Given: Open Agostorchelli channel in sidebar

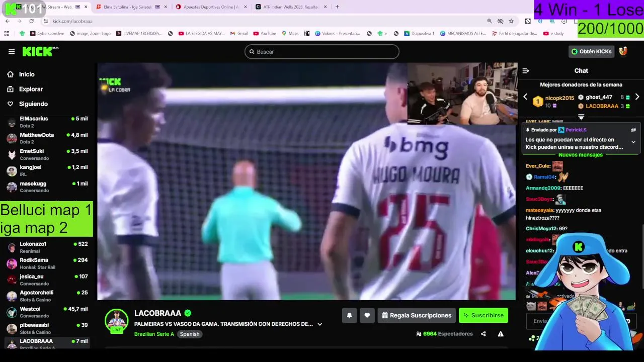Looking at the screenshot, I should pyautogui.click(x=47, y=296).
